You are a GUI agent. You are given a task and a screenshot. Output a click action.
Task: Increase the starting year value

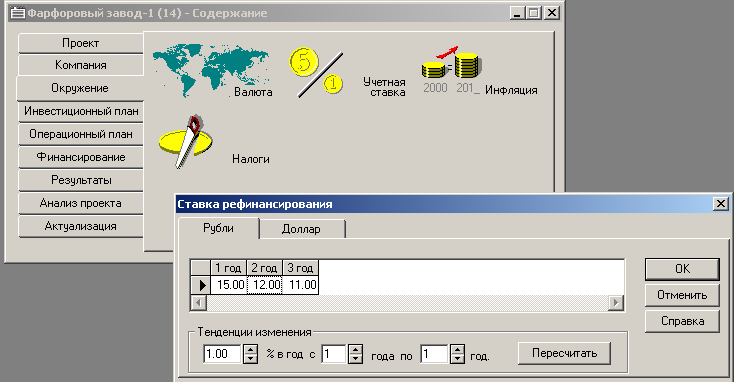[355, 349]
